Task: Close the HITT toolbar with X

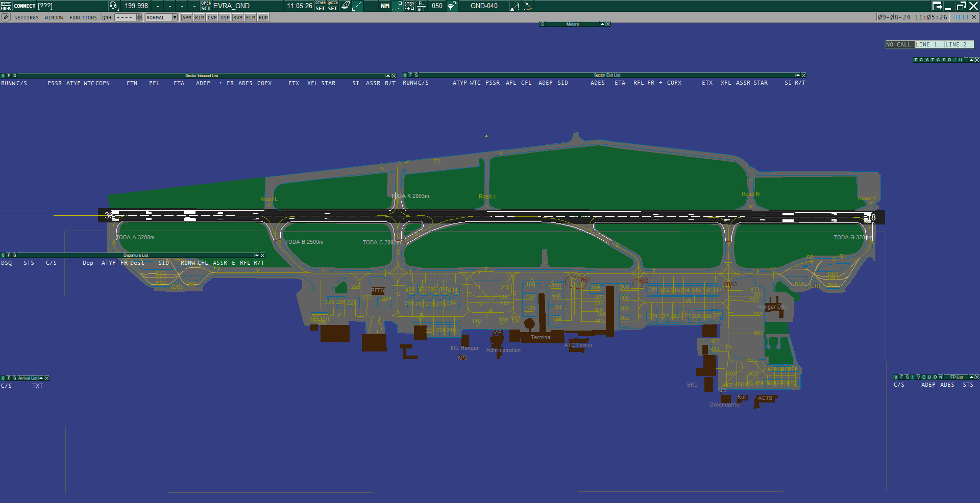Action: pos(974,17)
